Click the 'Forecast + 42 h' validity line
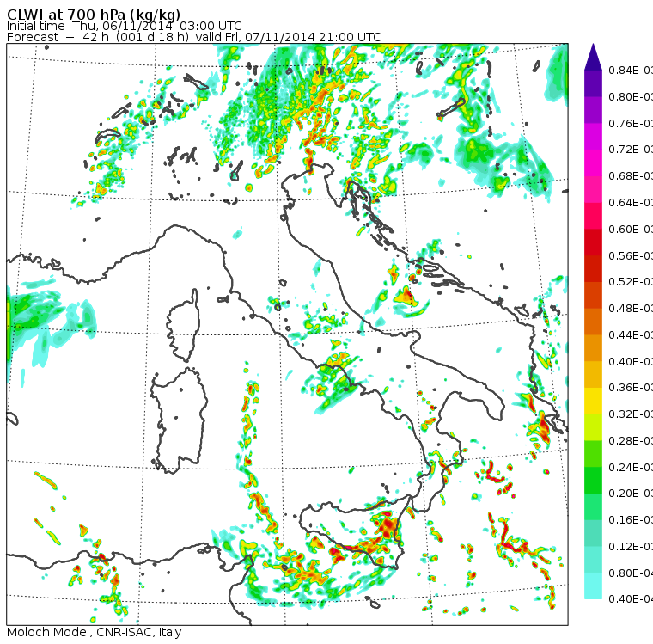Image resolution: width=653 pixels, height=644 pixels. pyautogui.click(x=193, y=37)
